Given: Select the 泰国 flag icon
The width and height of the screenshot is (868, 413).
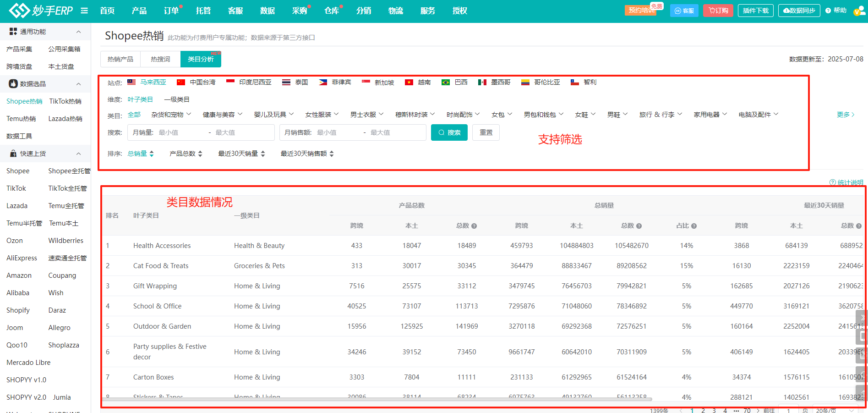Looking at the screenshot, I should coord(286,82).
